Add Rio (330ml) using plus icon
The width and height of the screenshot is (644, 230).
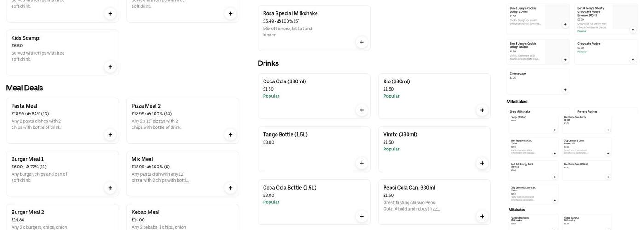[x=482, y=110]
